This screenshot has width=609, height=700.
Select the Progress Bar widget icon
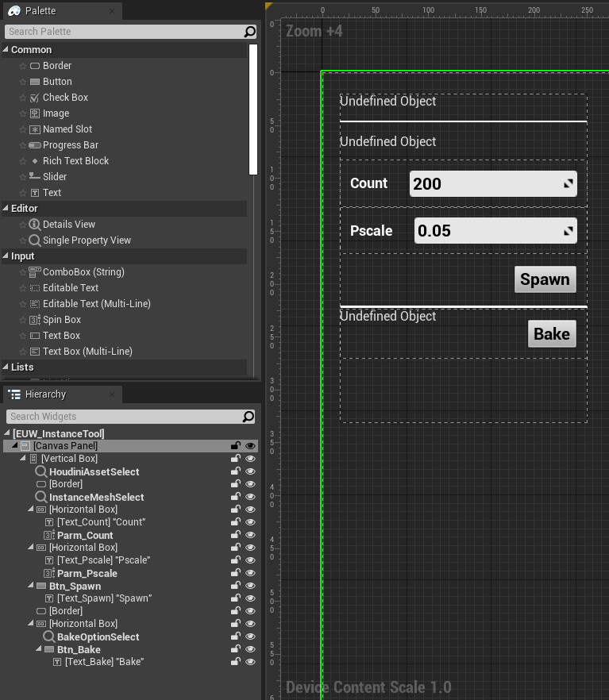pyautogui.click(x=34, y=145)
